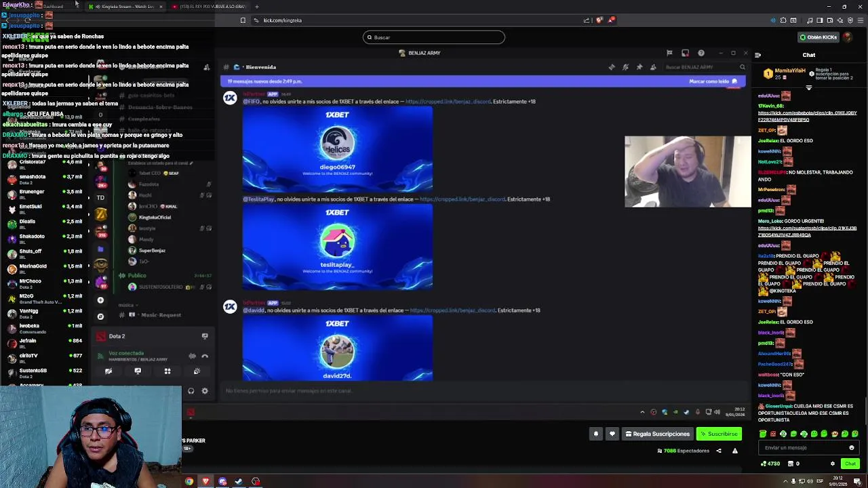Open the emoji picker in chat input
The height and width of the screenshot is (488, 868).
coord(852,447)
